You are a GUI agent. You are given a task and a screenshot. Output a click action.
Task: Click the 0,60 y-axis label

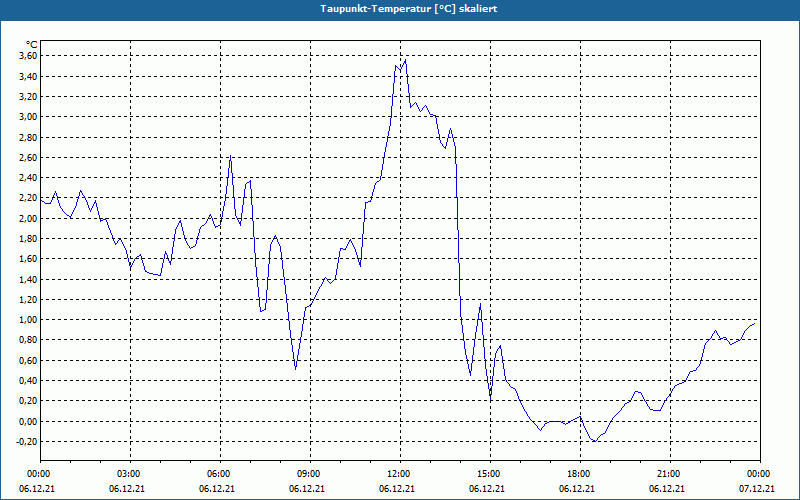pos(29,360)
